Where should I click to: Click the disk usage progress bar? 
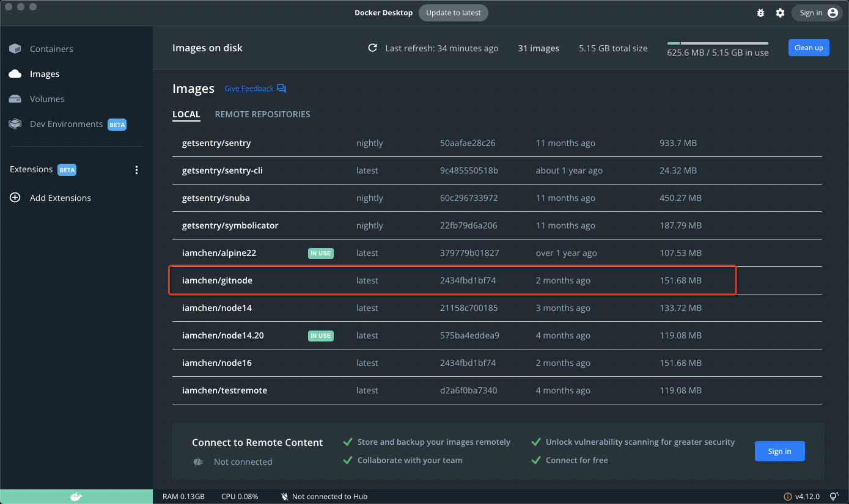(x=718, y=43)
